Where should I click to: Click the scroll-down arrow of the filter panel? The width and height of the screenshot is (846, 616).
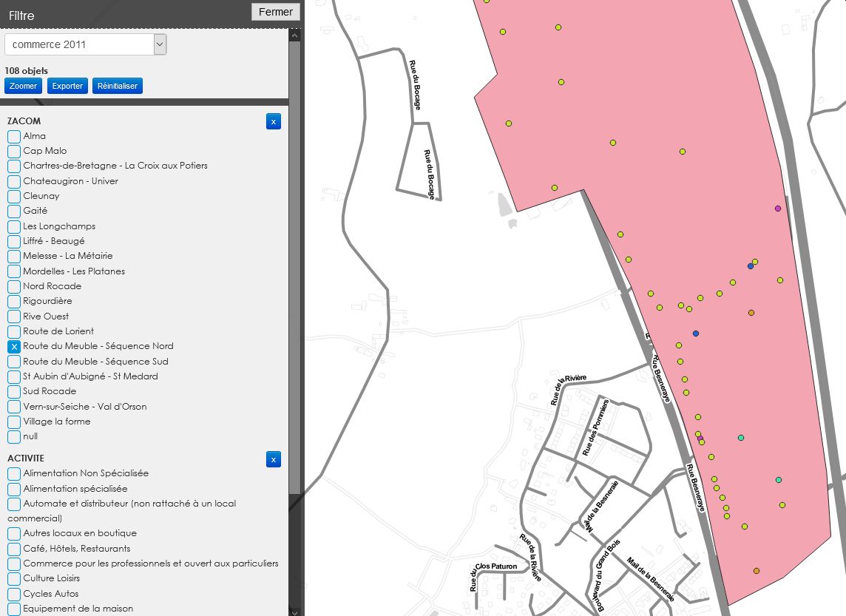(294, 612)
